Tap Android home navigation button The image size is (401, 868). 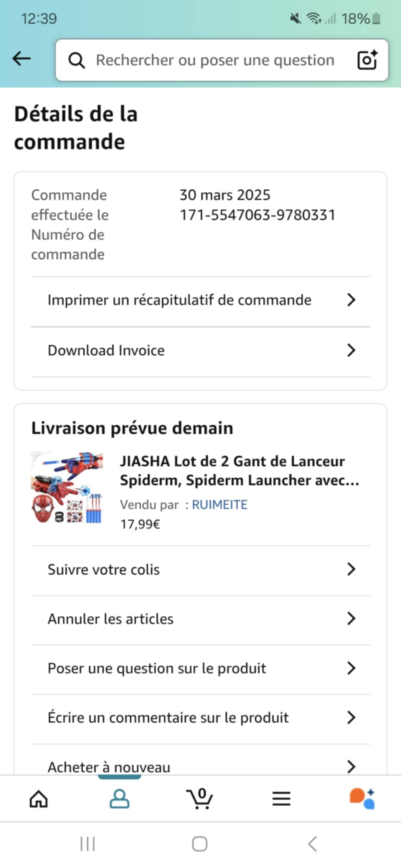pyautogui.click(x=200, y=844)
